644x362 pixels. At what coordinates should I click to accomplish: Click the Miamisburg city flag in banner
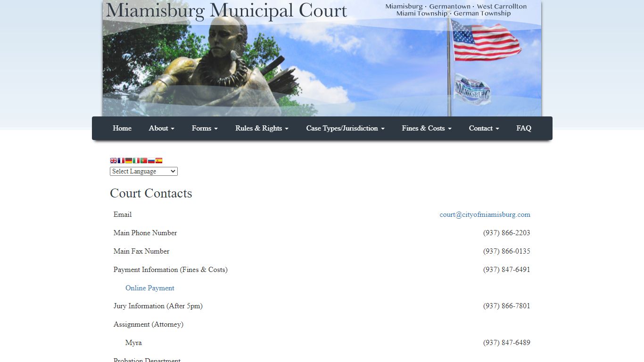(472, 90)
